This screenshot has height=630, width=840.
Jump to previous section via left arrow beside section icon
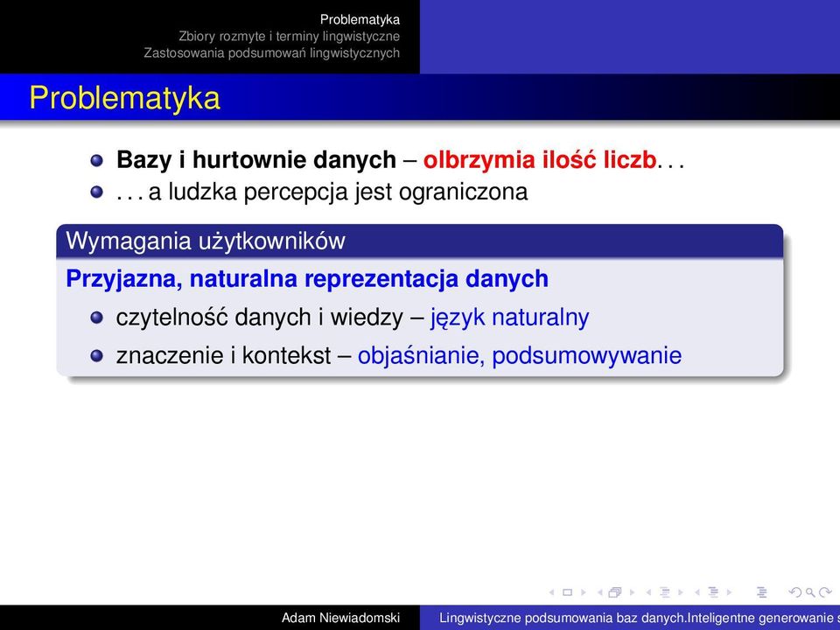tap(697, 592)
